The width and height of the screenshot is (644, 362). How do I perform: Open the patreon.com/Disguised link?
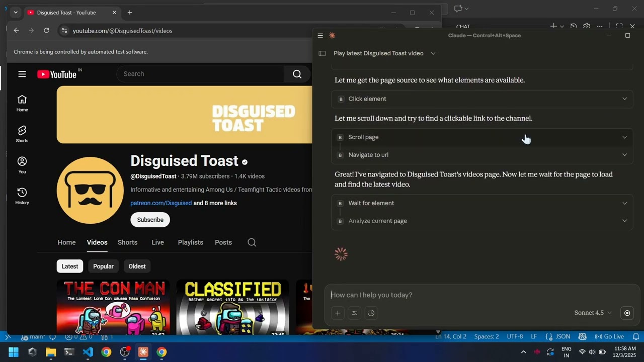[161, 203]
